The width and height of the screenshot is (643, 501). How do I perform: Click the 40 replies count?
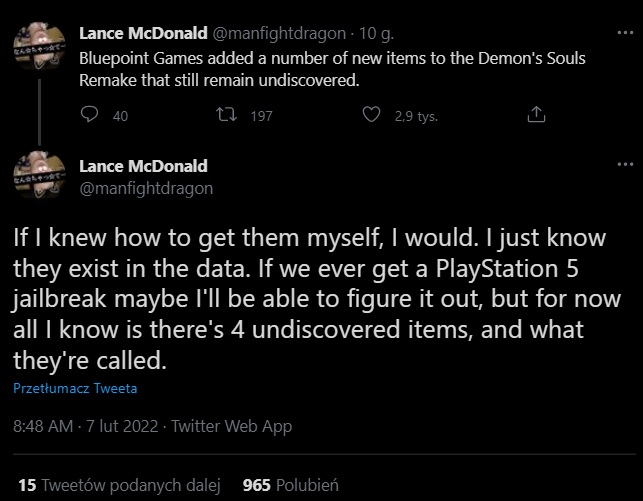pyautogui.click(x=121, y=116)
